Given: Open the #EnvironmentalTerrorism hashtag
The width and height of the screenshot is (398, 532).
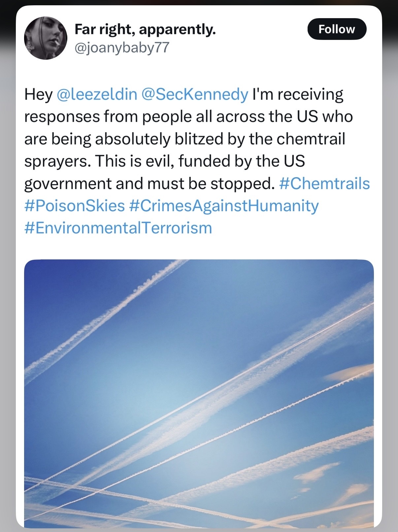Looking at the screenshot, I should 118,228.
